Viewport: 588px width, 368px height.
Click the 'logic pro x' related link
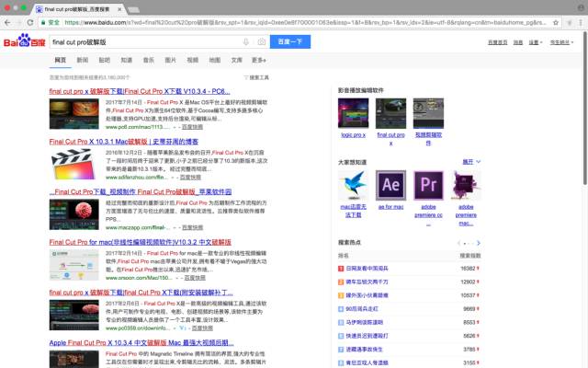point(353,135)
